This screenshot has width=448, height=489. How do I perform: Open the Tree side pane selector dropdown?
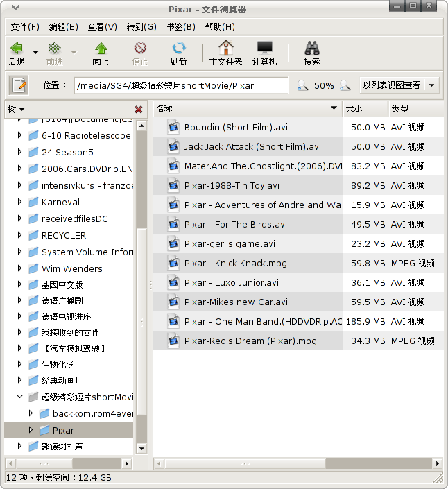17,109
